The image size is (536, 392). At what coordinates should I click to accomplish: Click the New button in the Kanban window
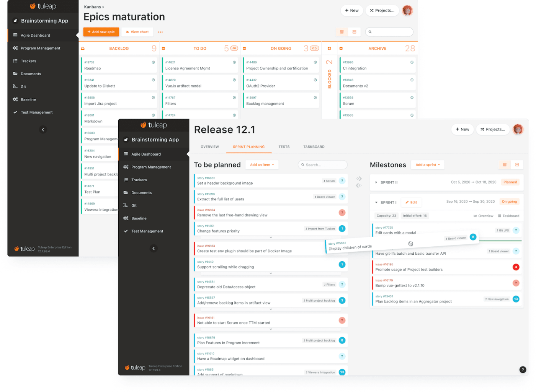[x=351, y=10]
